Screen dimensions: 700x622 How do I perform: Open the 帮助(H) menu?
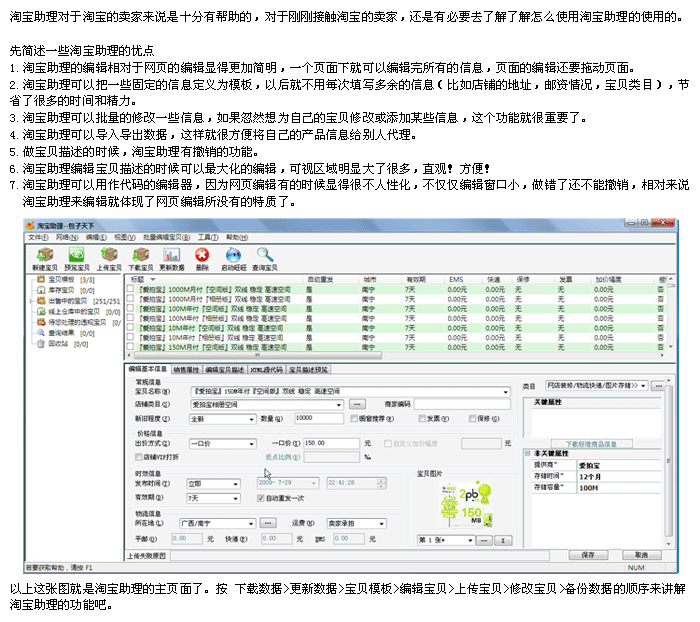[x=237, y=238]
